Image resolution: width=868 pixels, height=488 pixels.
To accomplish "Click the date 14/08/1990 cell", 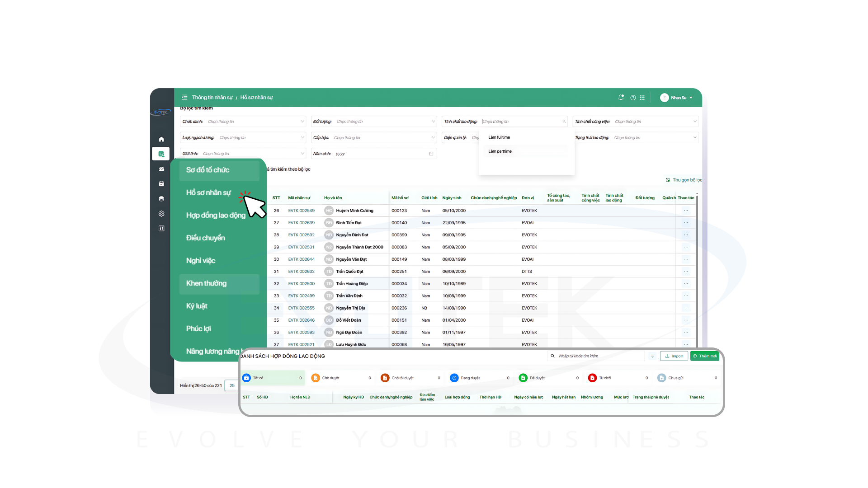I will pos(454,308).
